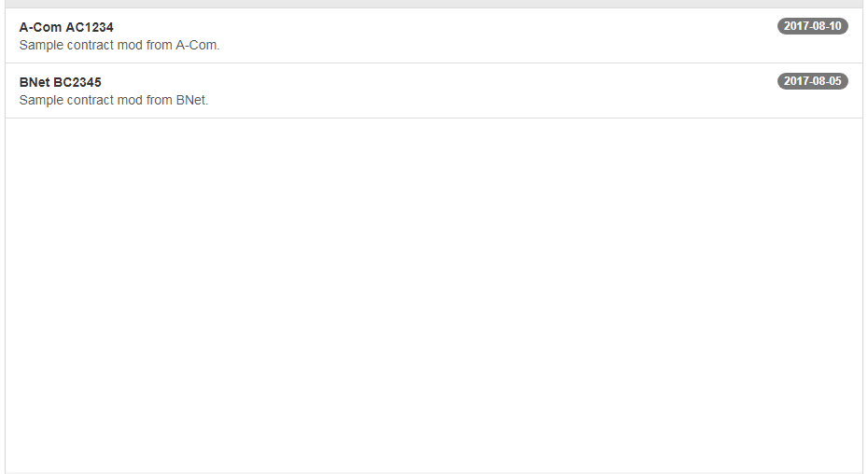868x474 pixels.
Task: Select 'Sample contract mod from BNet.' description
Action: [x=114, y=100]
